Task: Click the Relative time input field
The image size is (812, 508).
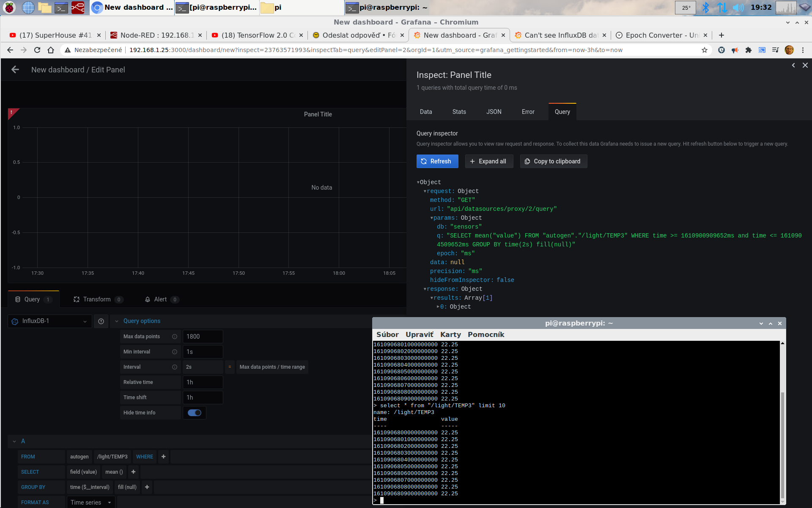Action: tap(203, 382)
